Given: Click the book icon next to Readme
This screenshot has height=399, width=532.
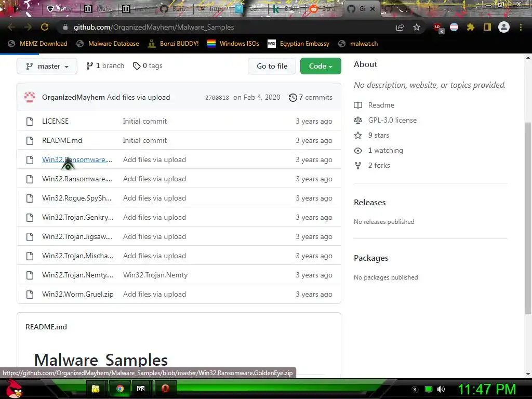Looking at the screenshot, I should 358,105.
